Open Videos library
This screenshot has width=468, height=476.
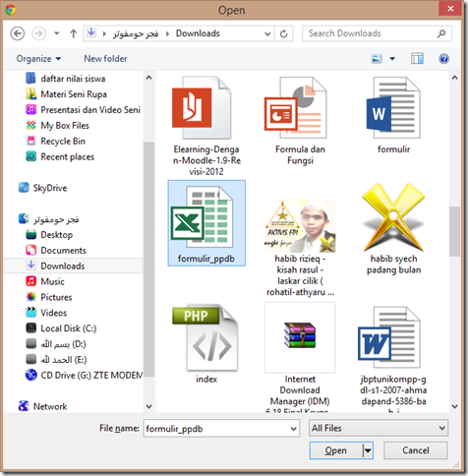tap(46, 313)
